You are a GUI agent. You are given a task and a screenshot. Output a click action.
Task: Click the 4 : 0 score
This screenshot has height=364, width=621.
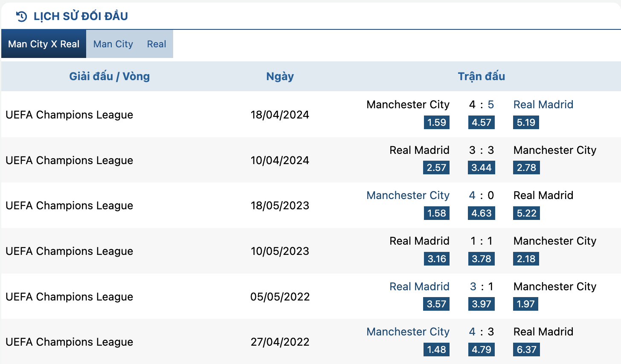(482, 195)
